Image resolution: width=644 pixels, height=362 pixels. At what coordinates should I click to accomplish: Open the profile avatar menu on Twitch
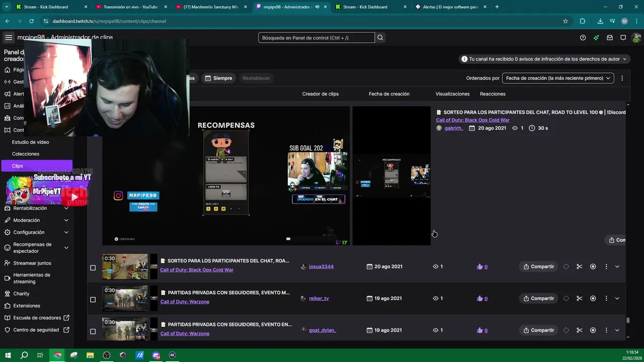[x=636, y=38]
